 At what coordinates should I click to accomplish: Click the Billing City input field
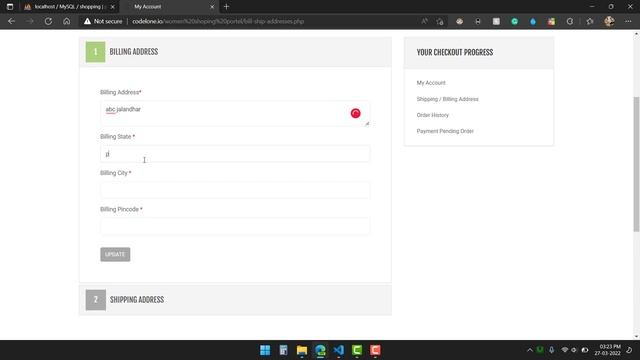[x=235, y=190]
